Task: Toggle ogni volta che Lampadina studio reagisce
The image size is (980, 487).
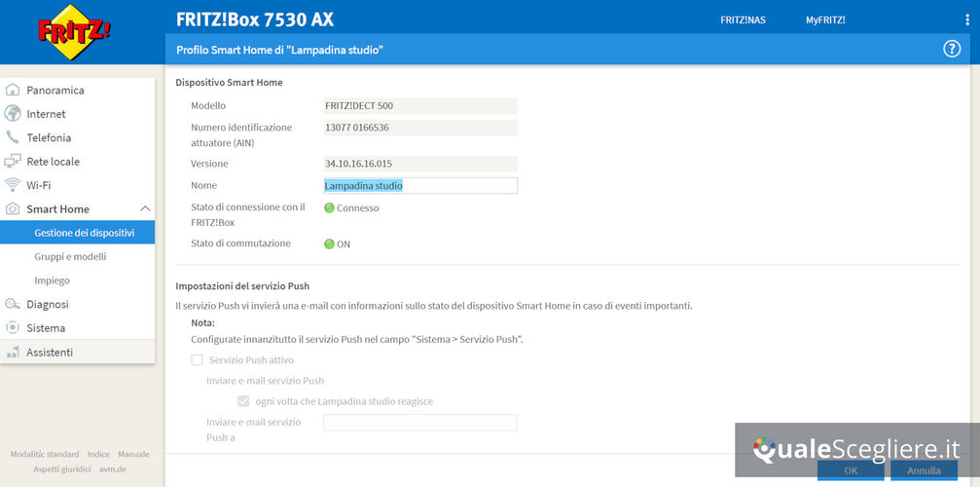Action: [x=244, y=400]
